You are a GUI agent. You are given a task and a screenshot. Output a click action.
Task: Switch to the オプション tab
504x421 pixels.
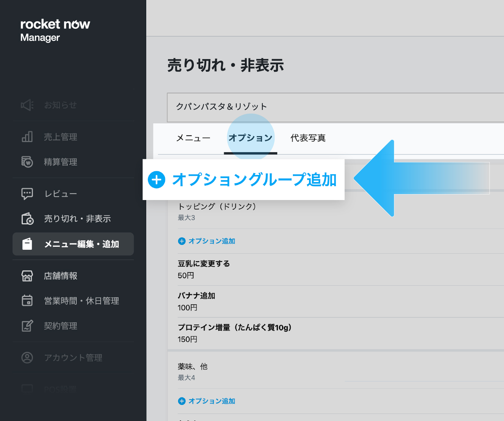(250, 138)
